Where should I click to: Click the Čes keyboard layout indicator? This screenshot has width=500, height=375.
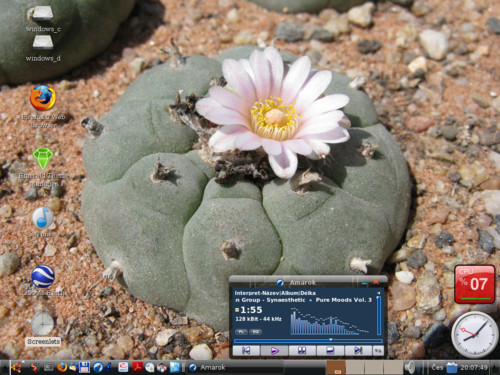pos(437,367)
